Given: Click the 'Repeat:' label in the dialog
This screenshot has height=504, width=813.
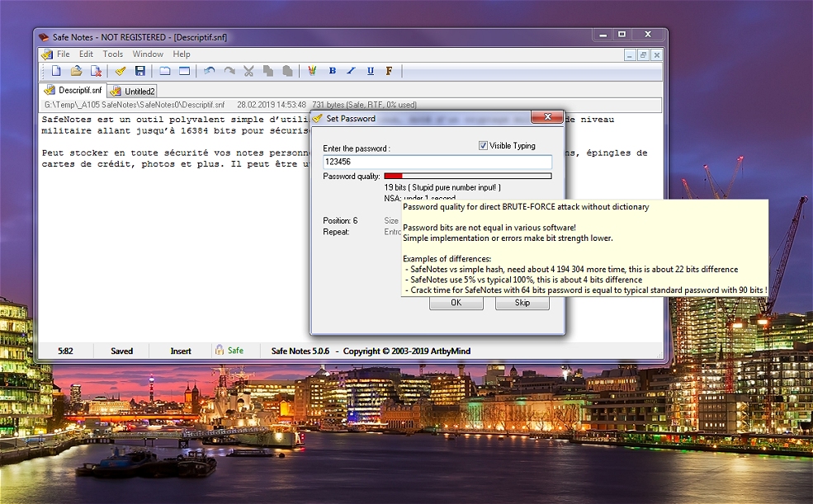Looking at the screenshot, I should point(336,232).
